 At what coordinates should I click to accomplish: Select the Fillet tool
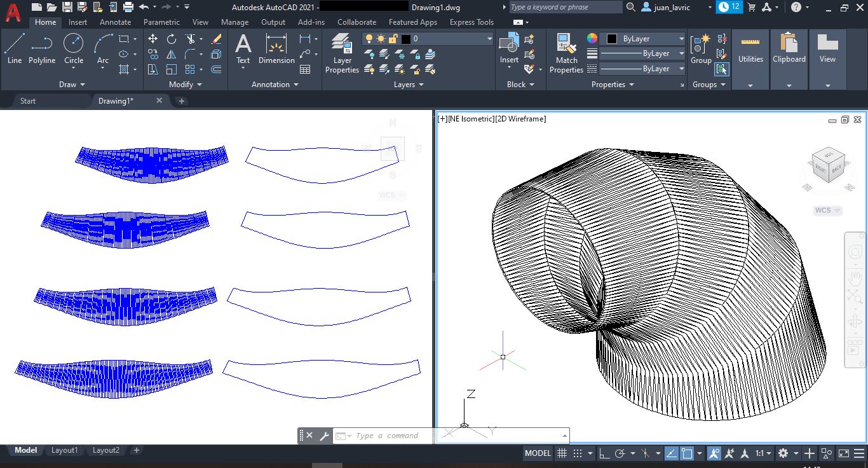[190, 54]
